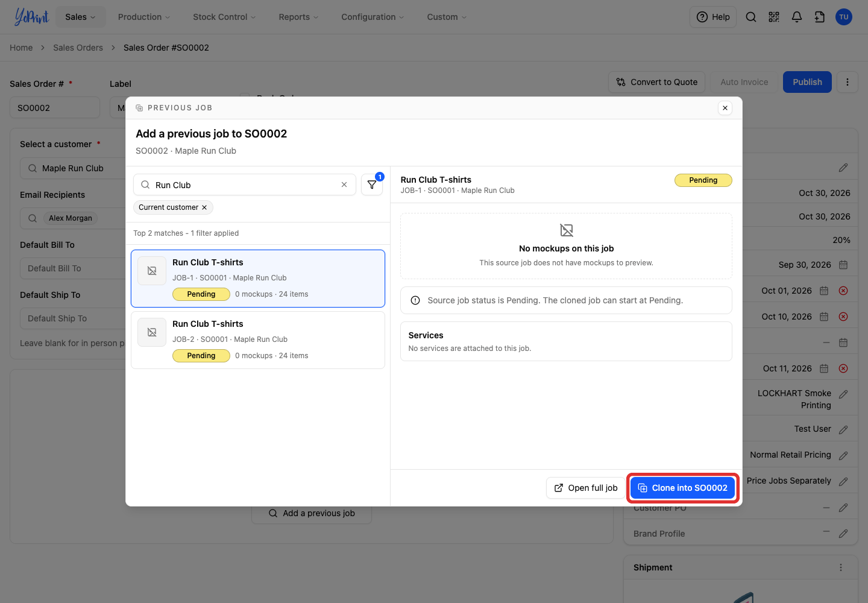This screenshot has height=603, width=868.
Task: Go to YoPrint home logo
Action: (x=31, y=17)
